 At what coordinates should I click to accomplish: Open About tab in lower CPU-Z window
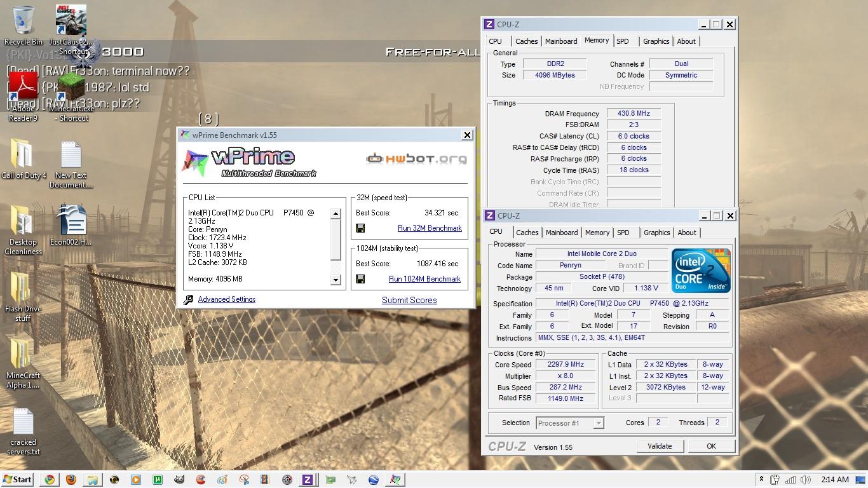point(687,233)
